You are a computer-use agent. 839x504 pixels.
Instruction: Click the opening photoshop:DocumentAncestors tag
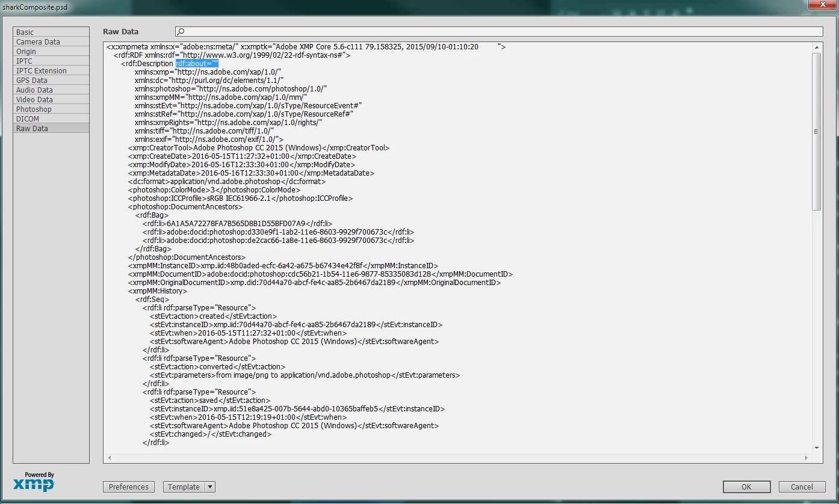click(x=185, y=206)
